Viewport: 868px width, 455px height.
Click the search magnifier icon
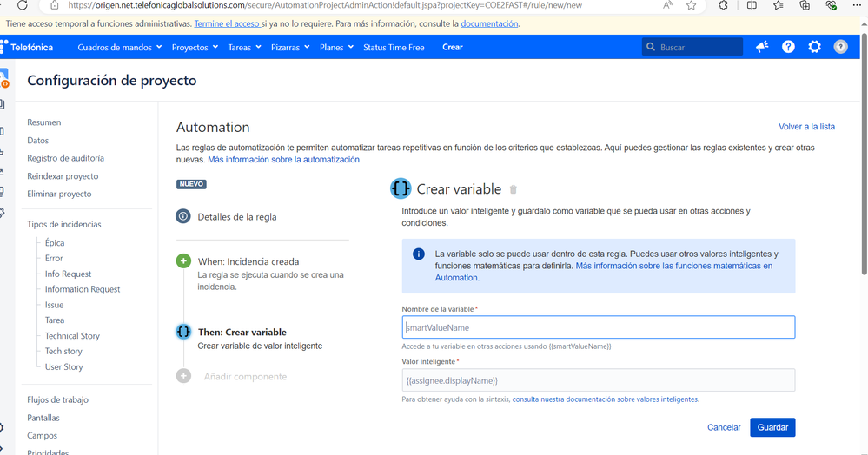651,47
